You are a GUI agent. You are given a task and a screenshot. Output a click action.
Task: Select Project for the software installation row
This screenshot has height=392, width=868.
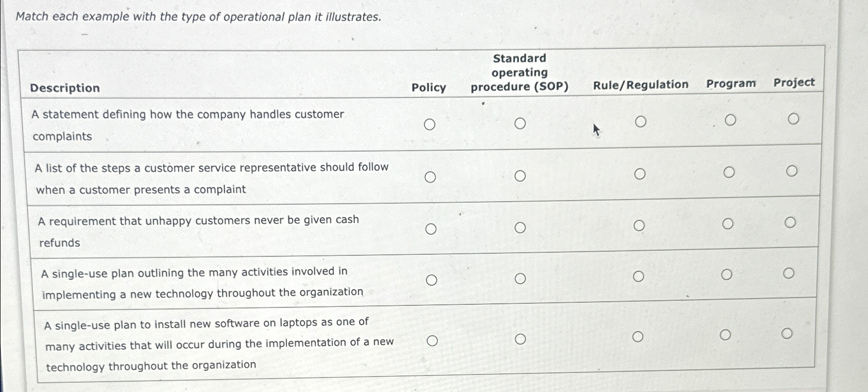point(787,333)
